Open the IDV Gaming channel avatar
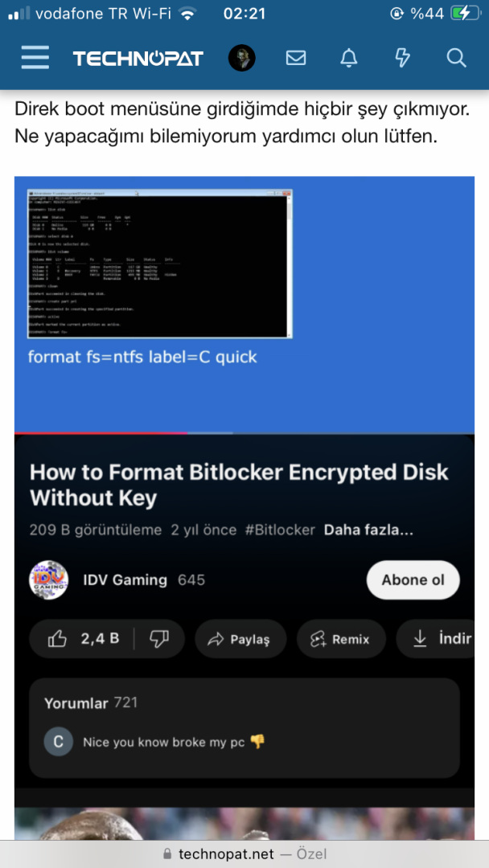Screen dimensions: 489x868 tap(49, 579)
